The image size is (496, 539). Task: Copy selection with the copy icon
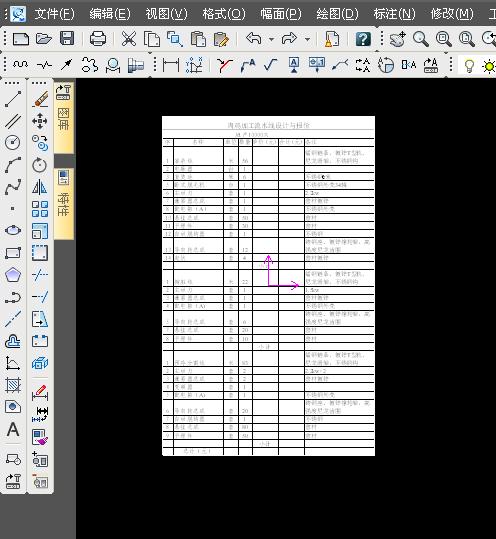pos(152,39)
